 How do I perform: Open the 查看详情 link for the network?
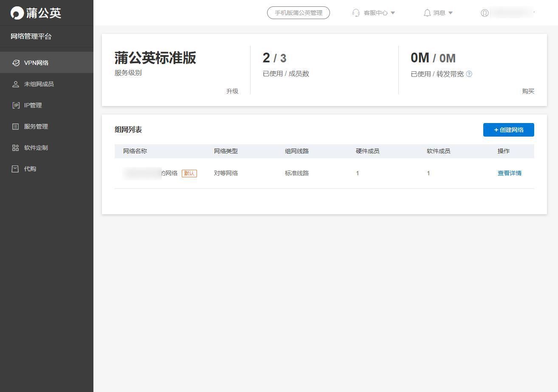tap(509, 173)
